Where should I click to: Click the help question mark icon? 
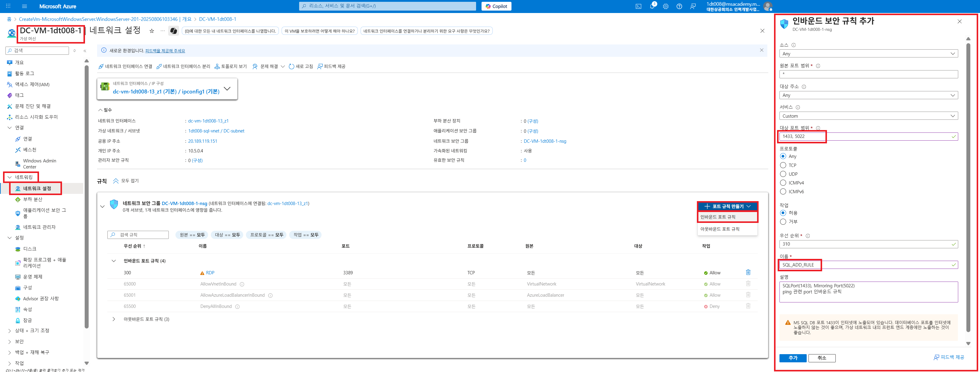click(679, 6)
